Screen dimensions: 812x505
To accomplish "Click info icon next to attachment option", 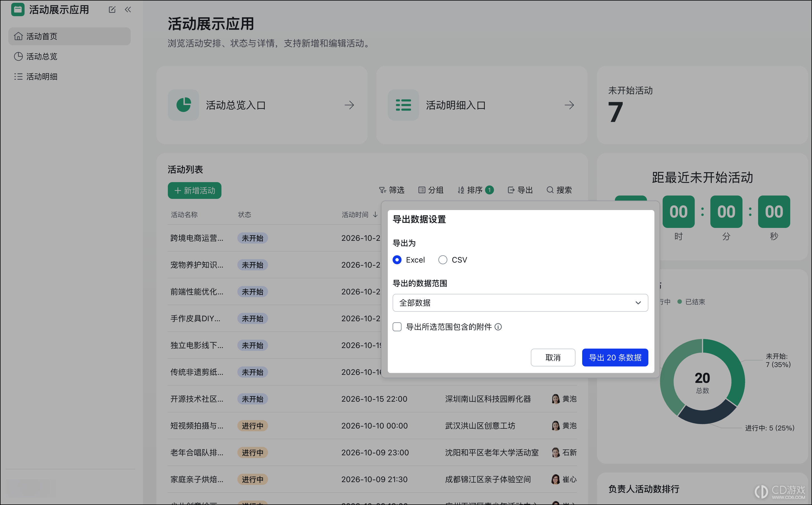I will (x=498, y=327).
